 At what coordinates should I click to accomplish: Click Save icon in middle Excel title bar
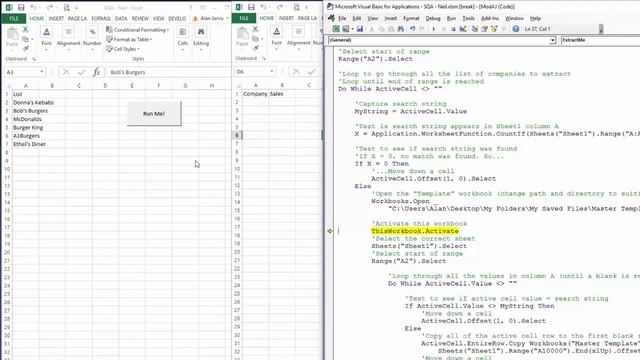251,7
